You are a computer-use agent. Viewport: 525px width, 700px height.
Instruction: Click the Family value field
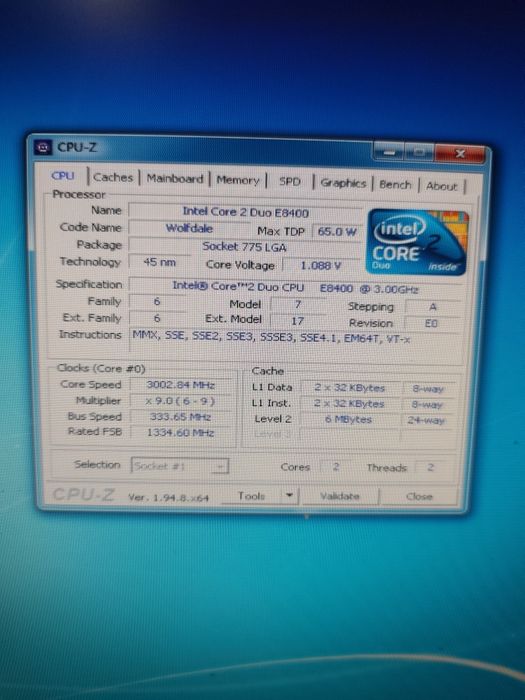pyautogui.click(x=157, y=302)
